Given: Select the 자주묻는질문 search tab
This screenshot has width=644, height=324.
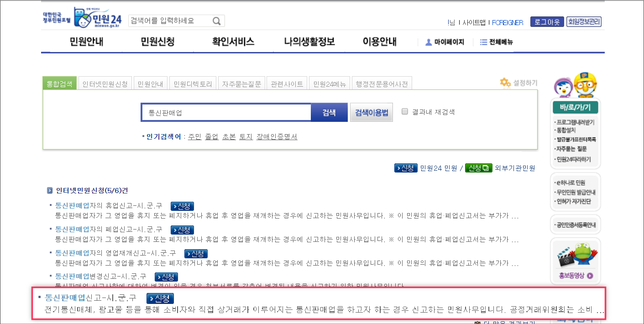Looking at the screenshot, I should coord(241,83).
